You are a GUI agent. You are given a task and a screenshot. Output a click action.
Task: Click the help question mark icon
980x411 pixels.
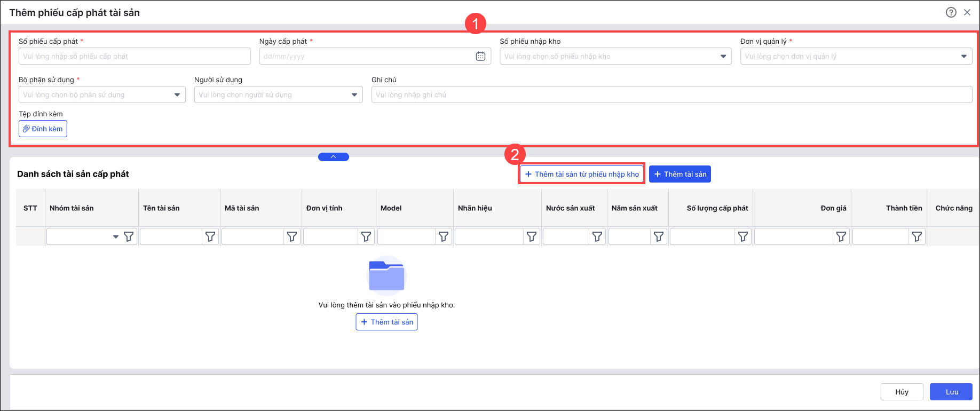951,12
